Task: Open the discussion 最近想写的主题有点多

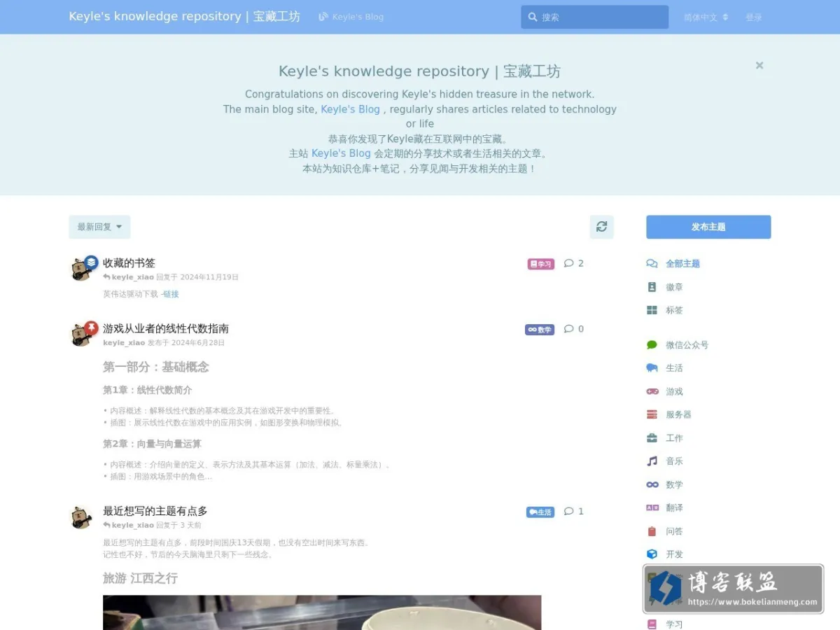Action: [155, 511]
